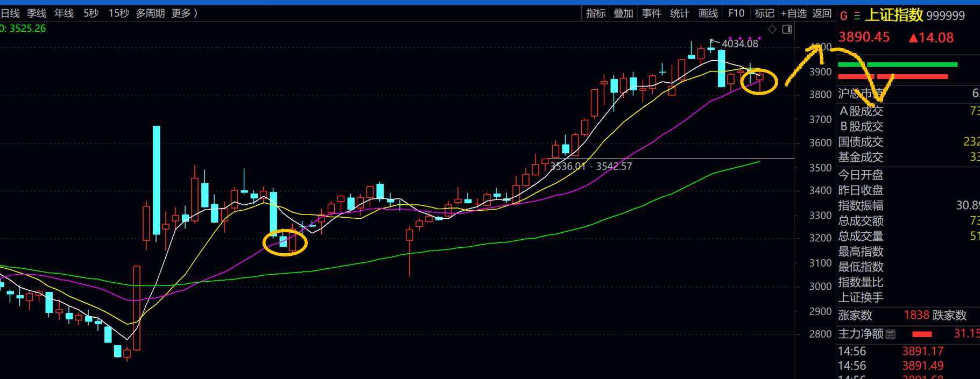The height and width of the screenshot is (379, 980).
Task: Select the 年线 yearly period
Action: point(64,13)
